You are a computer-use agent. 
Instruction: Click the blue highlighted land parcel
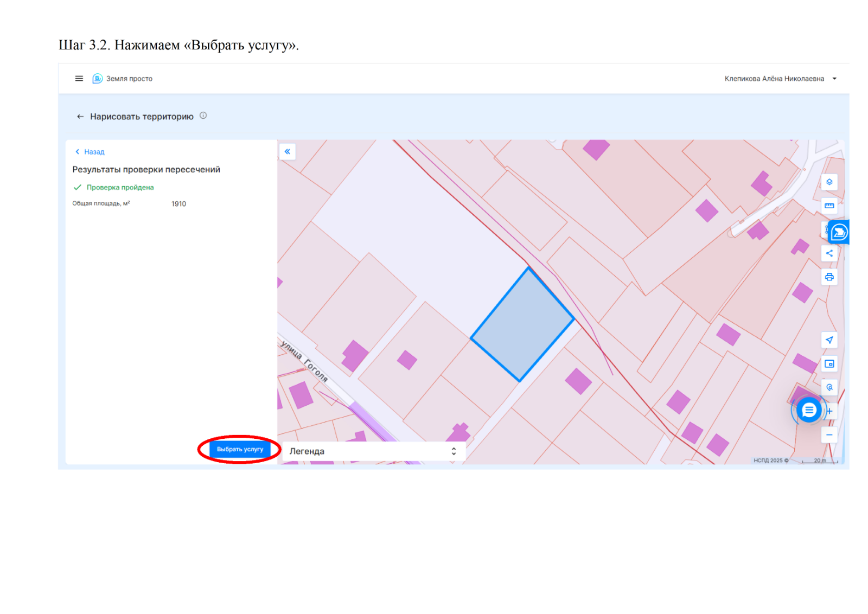(x=522, y=324)
